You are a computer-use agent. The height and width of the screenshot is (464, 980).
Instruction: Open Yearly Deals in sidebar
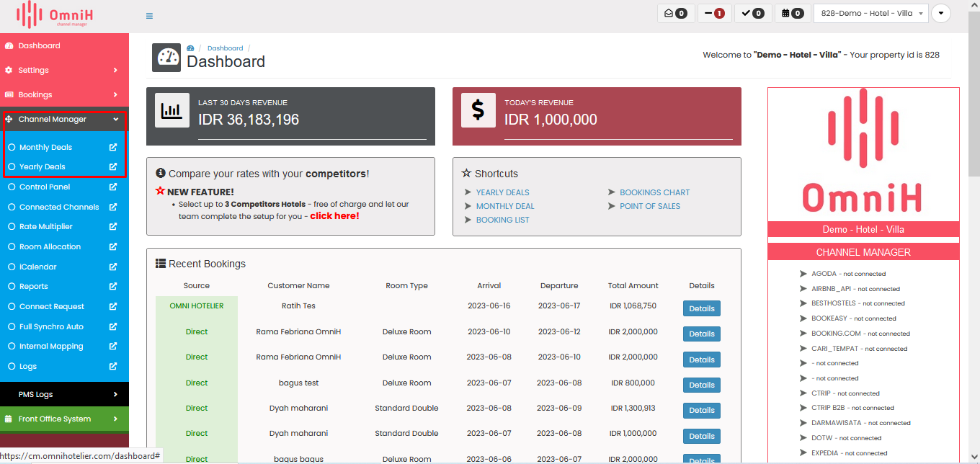click(42, 166)
